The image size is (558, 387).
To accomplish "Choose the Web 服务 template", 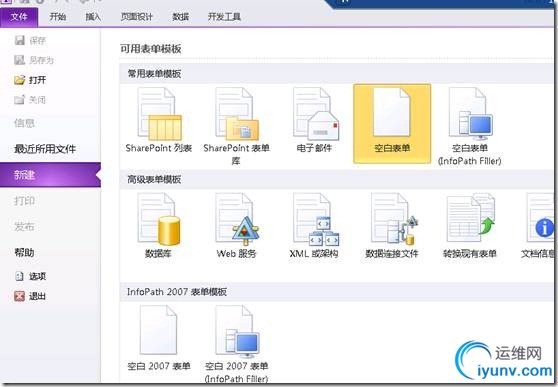I will [237, 225].
